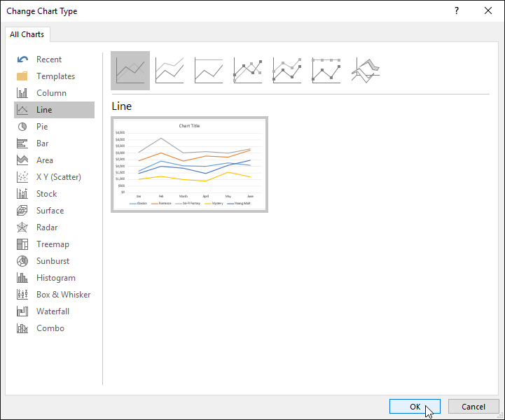Screen dimensions: 505x420
Task: Click the Box & Whisker chart icon
Action: 22,295
